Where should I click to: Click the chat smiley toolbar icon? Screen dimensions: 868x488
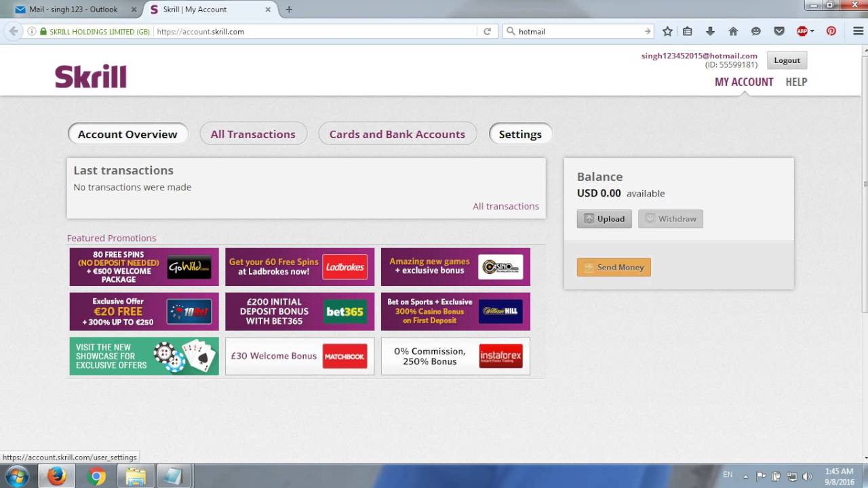[x=756, y=31]
